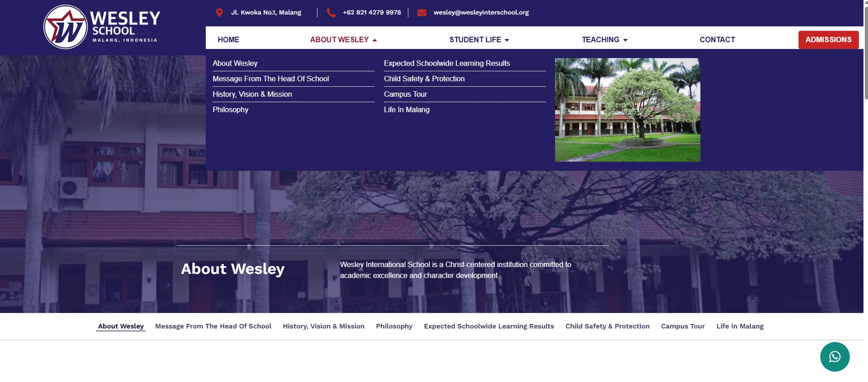Select About Wesley in the main navigation bar

339,40
